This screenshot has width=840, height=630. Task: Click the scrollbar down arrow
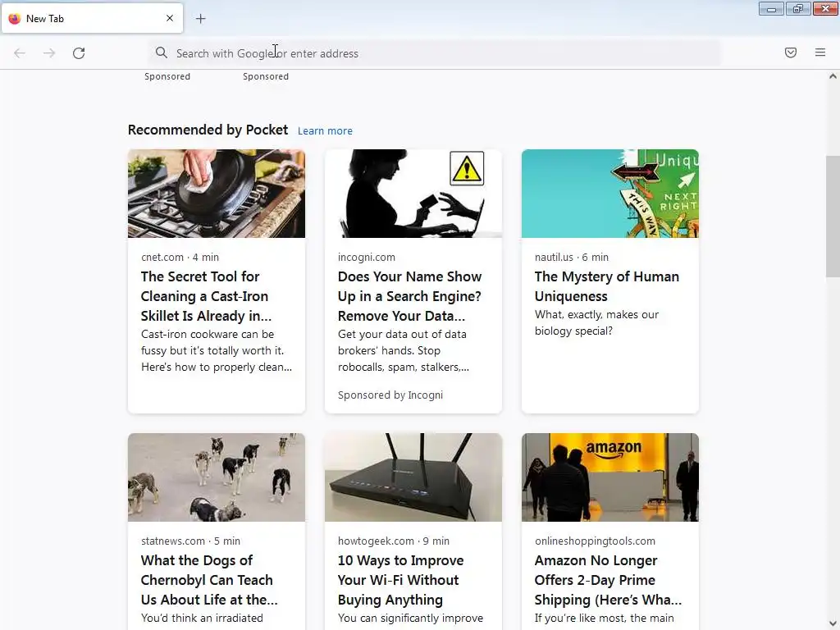(833, 623)
